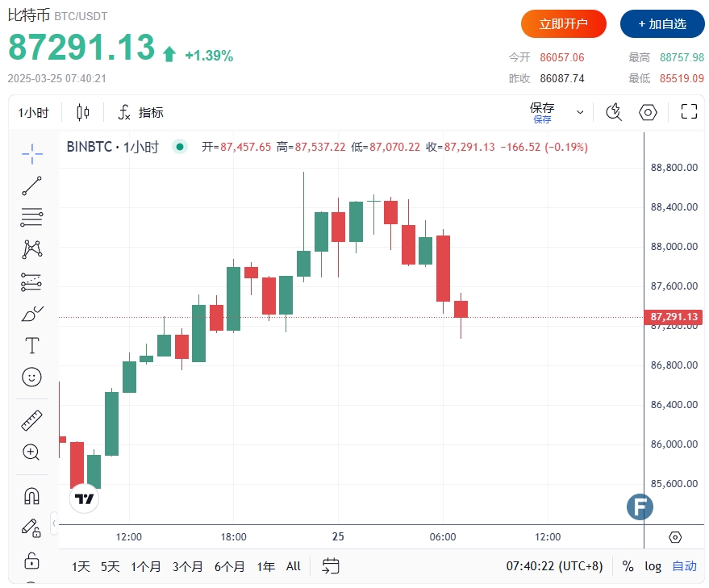Select the trend line drawing tool

[x=31, y=186]
